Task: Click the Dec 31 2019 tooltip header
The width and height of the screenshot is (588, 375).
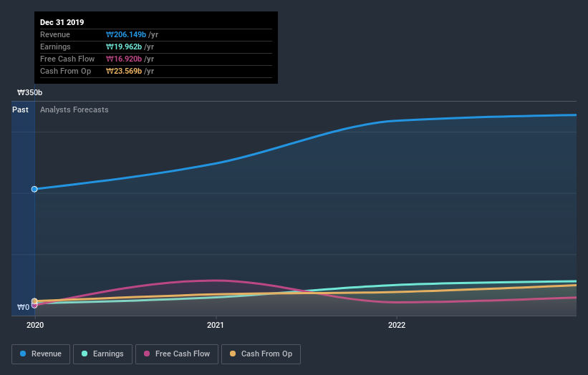Action: [62, 22]
